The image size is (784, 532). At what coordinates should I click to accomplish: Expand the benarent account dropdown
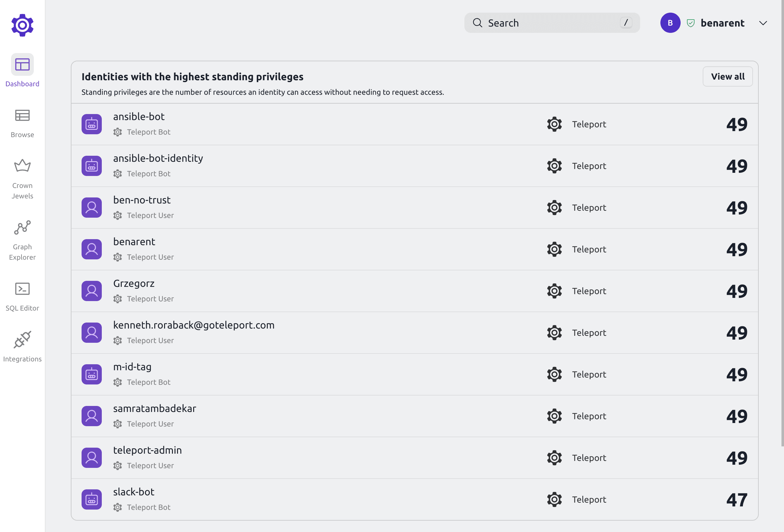click(x=763, y=22)
